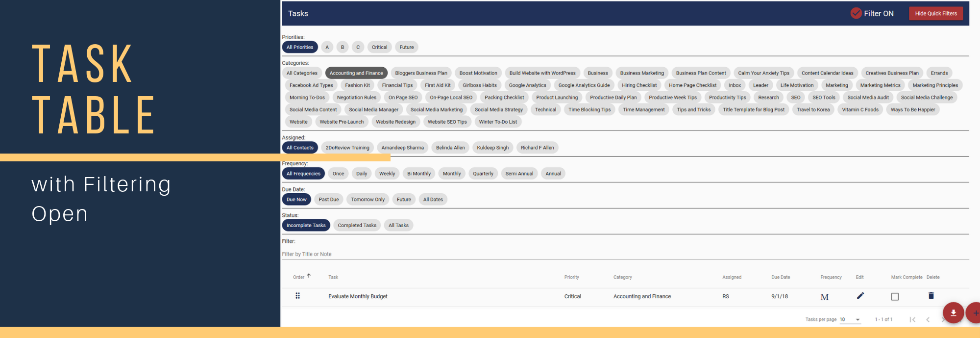This screenshot has width=980, height=338.
Task: Delete the Evaluate Monthly Budget task via trash icon
Action: click(x=931, y=296)
